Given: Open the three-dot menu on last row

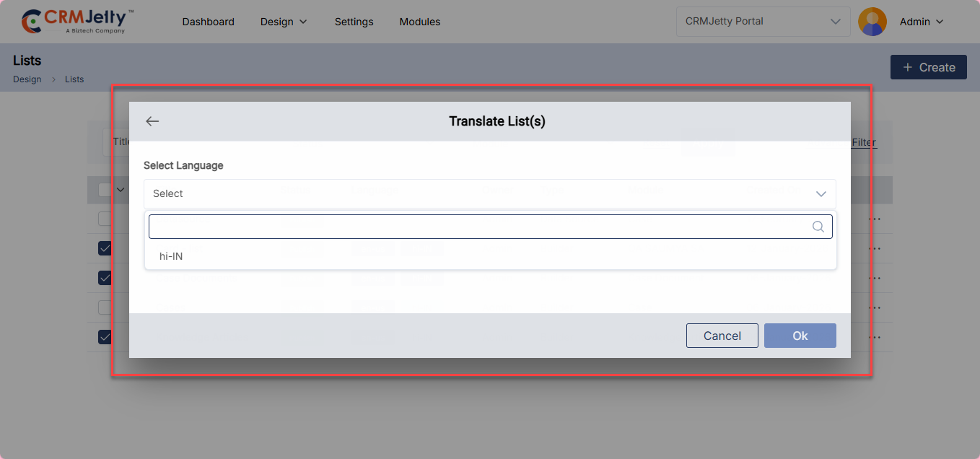Looking at the screenshot, I should point(875,337).
